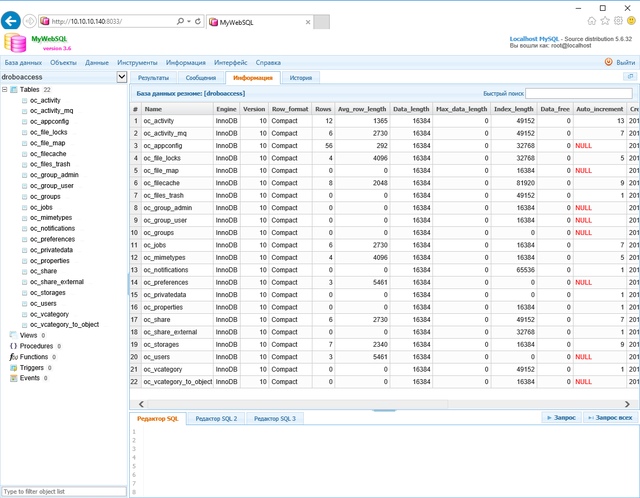This screenshot has height=498, width=640.
Task: Click the object list filter field
Action: [64, 491]
